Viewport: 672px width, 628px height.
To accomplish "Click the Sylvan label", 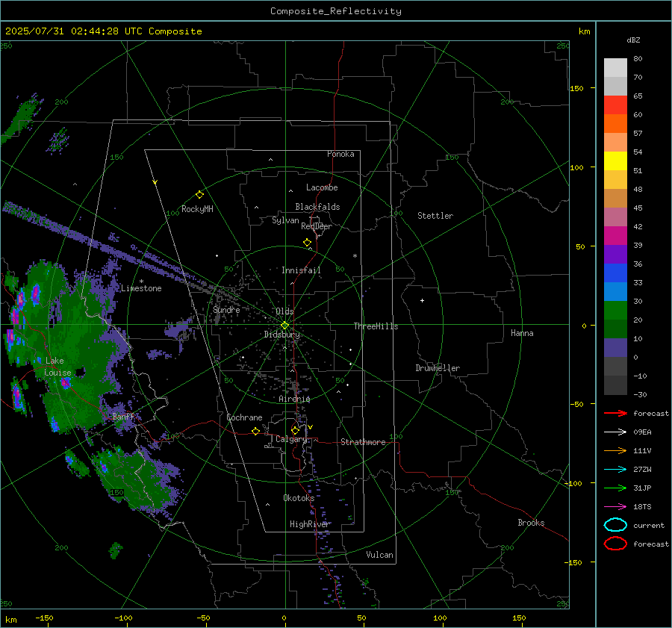I will click(x=285, y=220).
